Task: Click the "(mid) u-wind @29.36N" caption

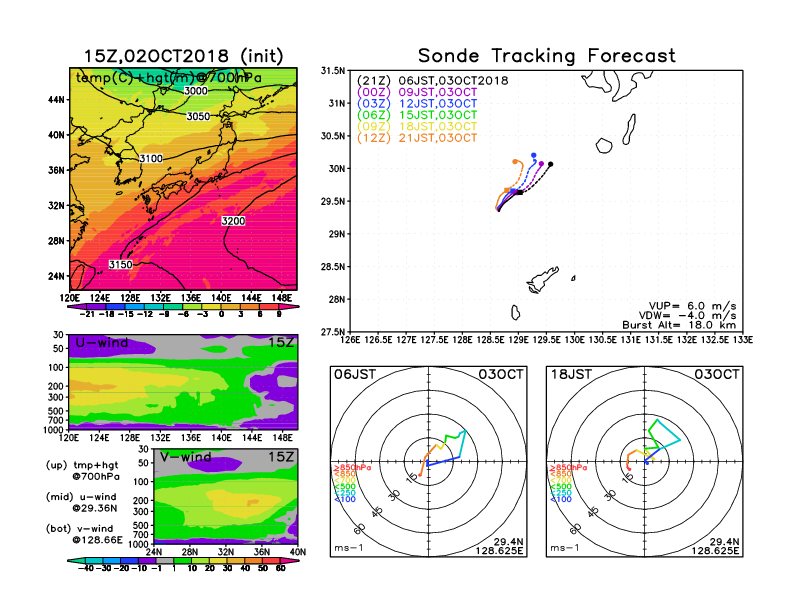Action: 81,502
